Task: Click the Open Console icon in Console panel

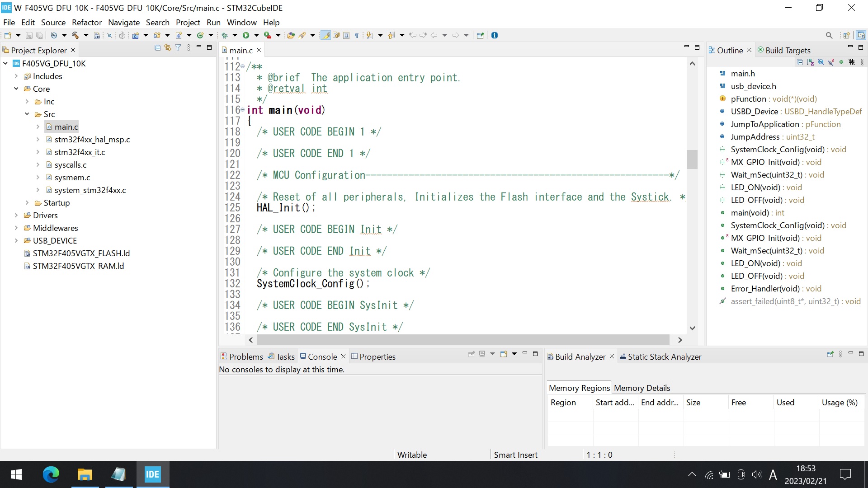Action: (504, 354)
